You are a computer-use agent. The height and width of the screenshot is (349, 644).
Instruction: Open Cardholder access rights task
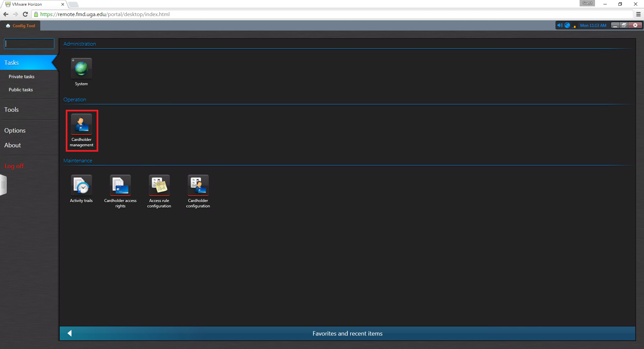(120, 186)
